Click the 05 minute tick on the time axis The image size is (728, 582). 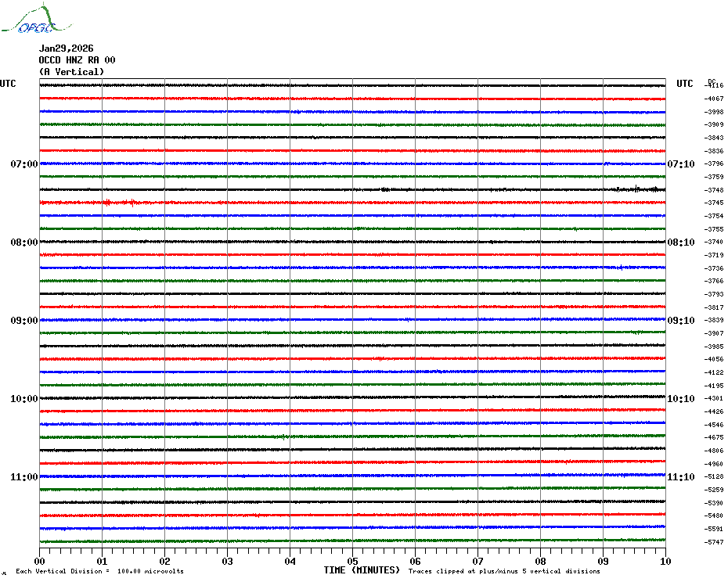352,561
